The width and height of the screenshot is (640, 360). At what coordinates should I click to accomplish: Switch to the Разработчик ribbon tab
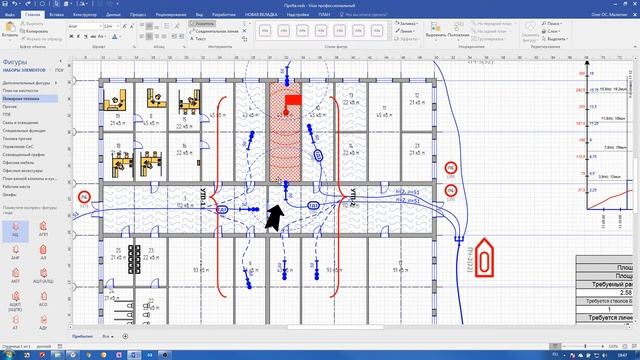[x=224, y=14]
